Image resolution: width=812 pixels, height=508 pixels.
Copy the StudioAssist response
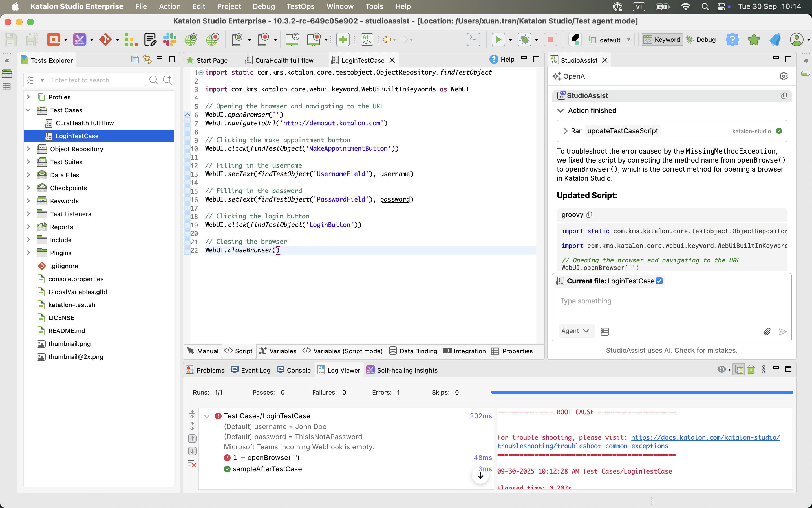pos(784,96)
